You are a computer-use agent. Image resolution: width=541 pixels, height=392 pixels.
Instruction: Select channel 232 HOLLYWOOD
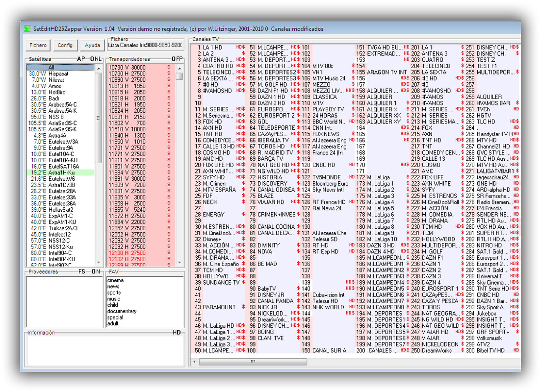tap(438, 239)
